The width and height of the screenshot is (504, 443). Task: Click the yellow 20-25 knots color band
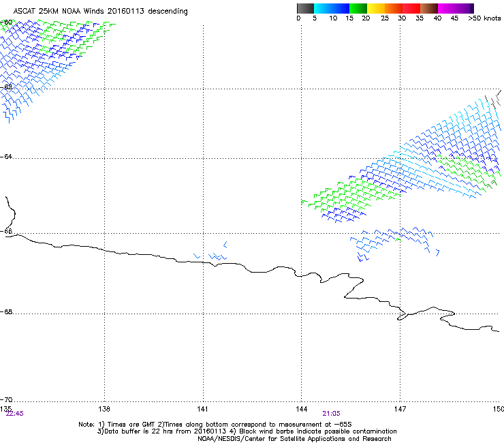click(x=376, y=8)
